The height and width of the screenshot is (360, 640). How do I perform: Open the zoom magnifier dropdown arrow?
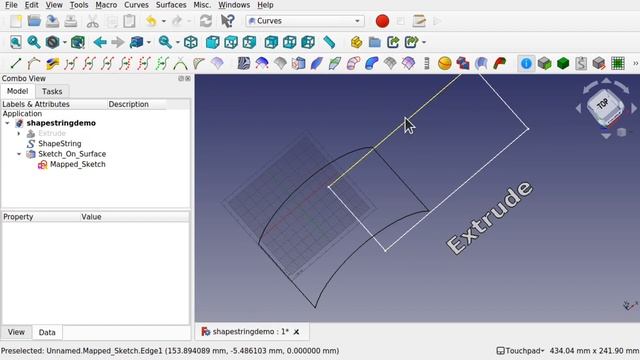point(178,42)
